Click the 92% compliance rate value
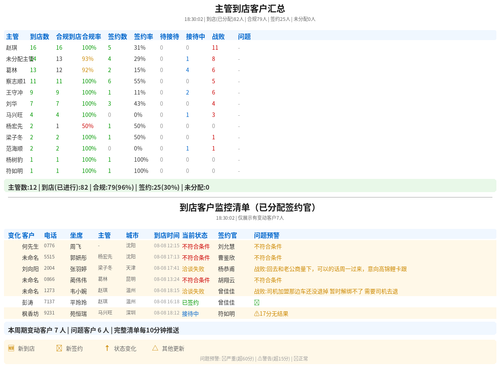This screenshot has height=381, width=500. click(88, 70)
